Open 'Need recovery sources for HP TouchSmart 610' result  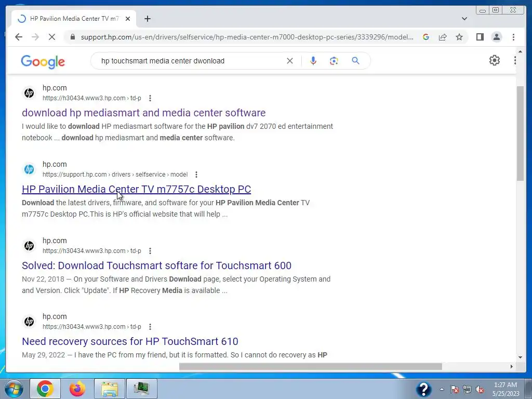coord(130,341)
